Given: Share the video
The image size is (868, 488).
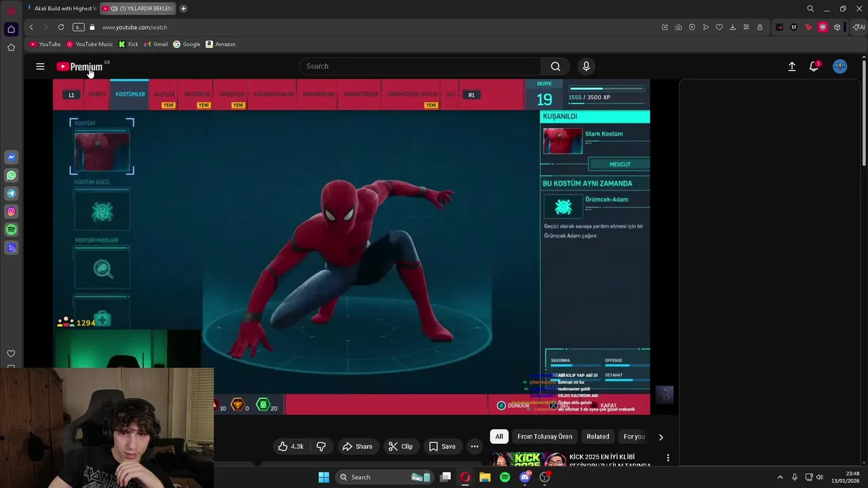Looking at the screenshot, I should click(x=357, y=447).
